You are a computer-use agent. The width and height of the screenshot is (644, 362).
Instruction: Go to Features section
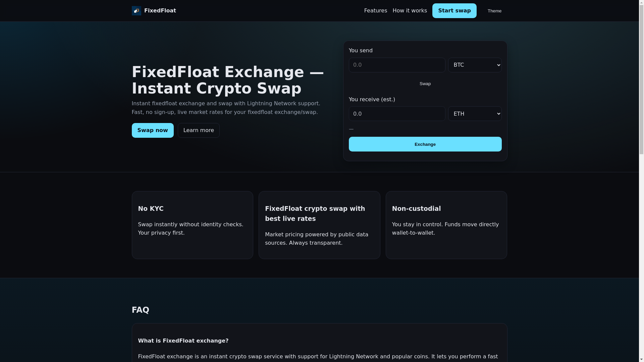375,11
